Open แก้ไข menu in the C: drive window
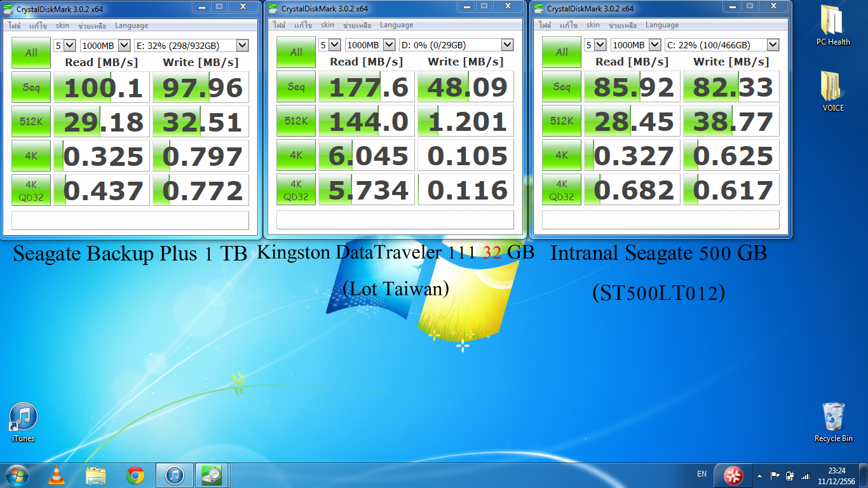868x488 pixels. click(x=569, y=25)
